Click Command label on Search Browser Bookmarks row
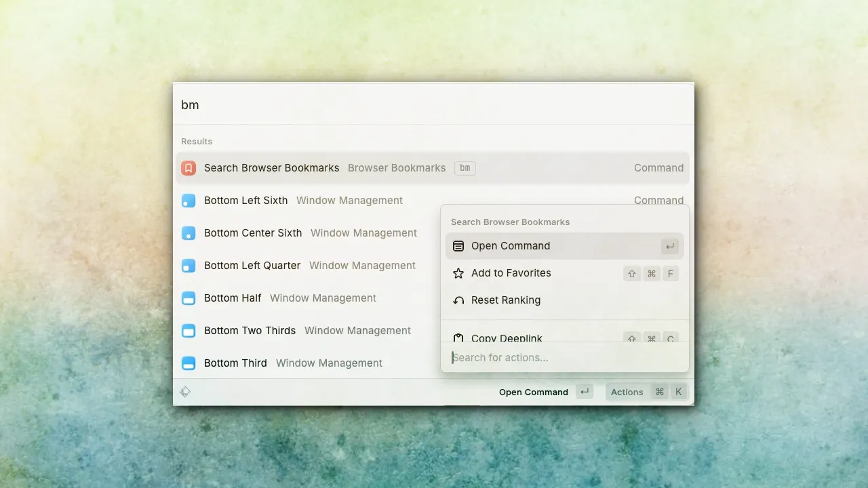This screenshot has width=868, height=488. 658,168
